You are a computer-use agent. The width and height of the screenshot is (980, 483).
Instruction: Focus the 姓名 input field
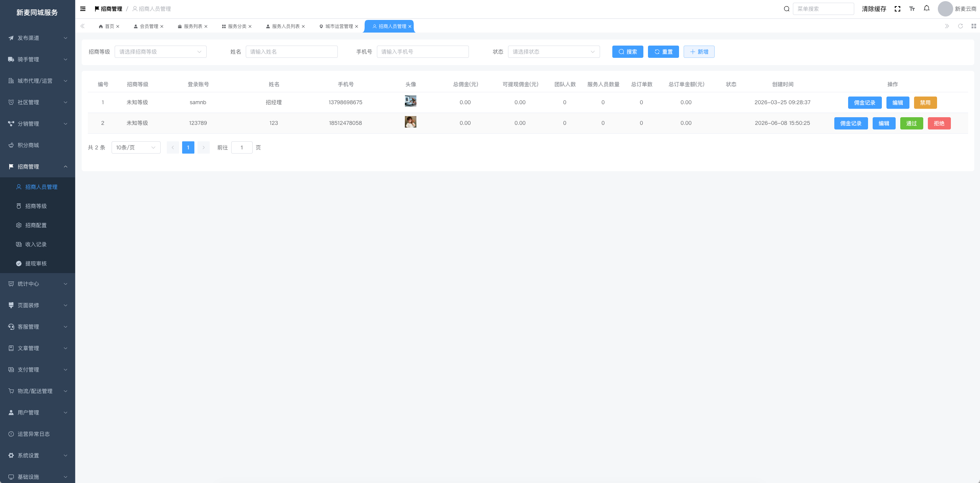point(292,52)
